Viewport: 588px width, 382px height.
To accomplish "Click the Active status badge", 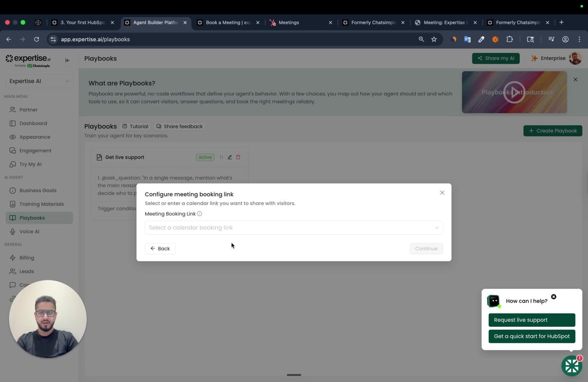I will point(205,158).
